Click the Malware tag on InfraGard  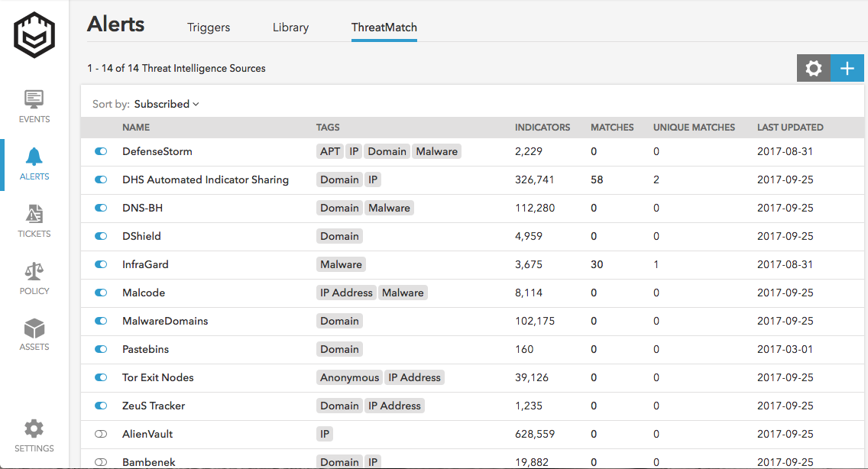coord(341,264)
